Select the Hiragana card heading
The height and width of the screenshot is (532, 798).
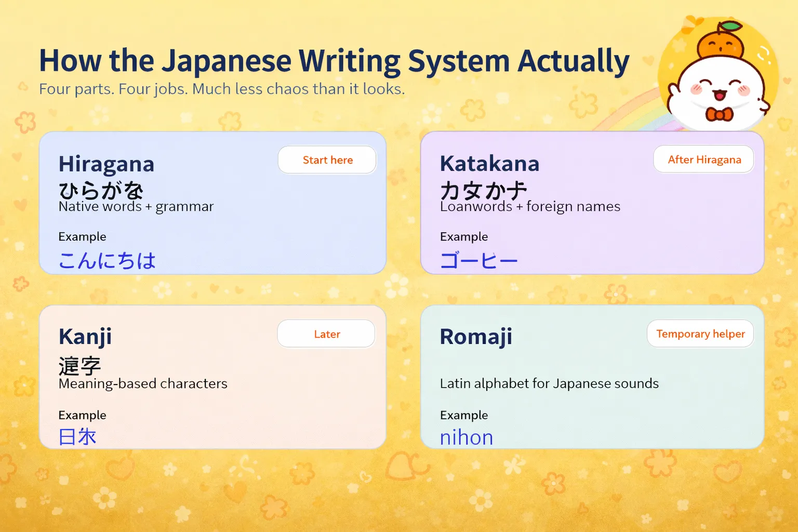[x=107, y=164]
